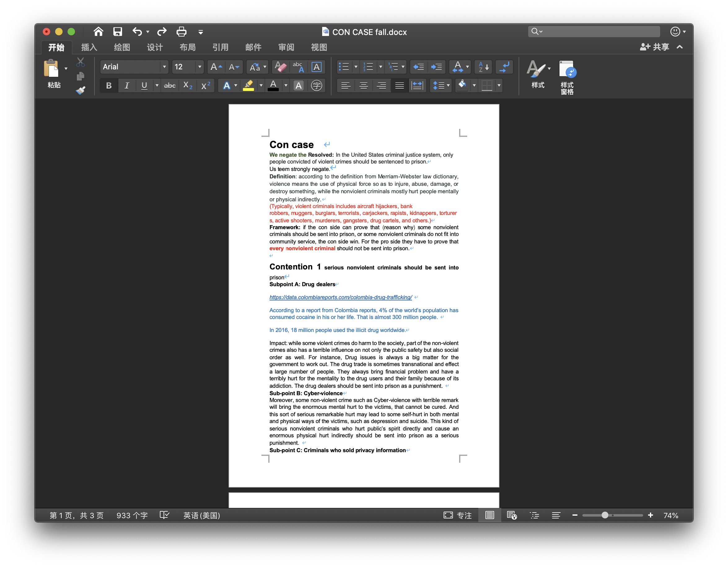The image size is (728, 568).
Task: Toggle bold formatting
Action: click(109, 86)
